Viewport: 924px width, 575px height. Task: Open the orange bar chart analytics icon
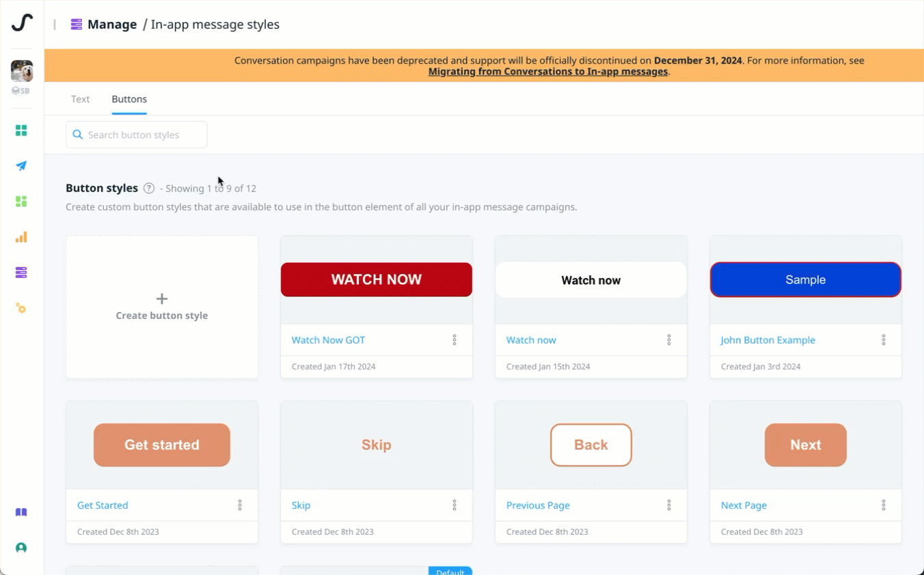click(21, 237)
